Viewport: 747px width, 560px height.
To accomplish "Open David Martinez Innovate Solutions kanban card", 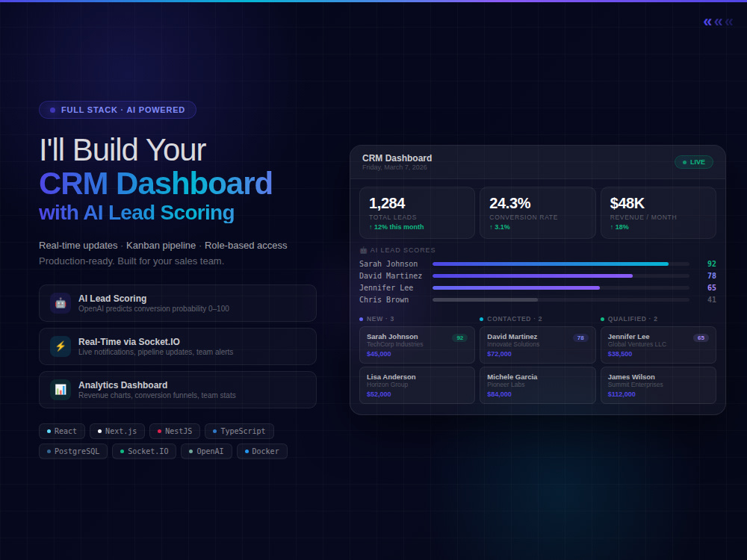I will 537,345.
